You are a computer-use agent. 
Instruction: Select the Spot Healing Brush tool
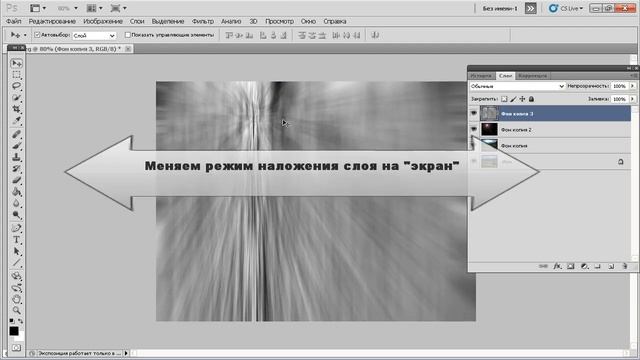16,134
